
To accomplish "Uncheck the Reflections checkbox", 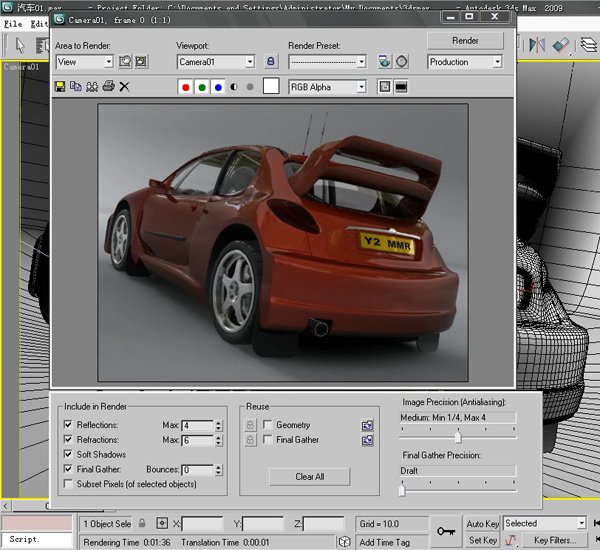I will pos(68,426).
